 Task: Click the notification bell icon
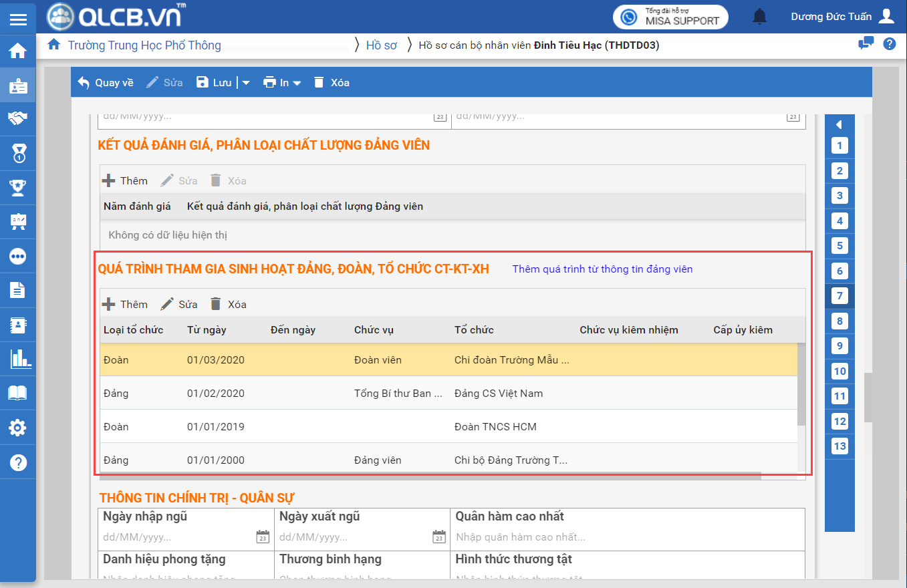pyautogui.click(x=759, y=17)
